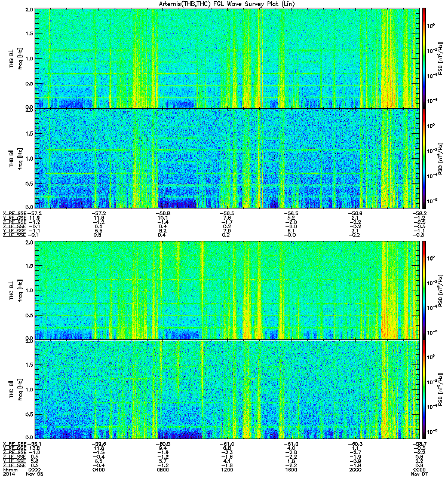Click the '0800' time tick label

tap(163, 470)
